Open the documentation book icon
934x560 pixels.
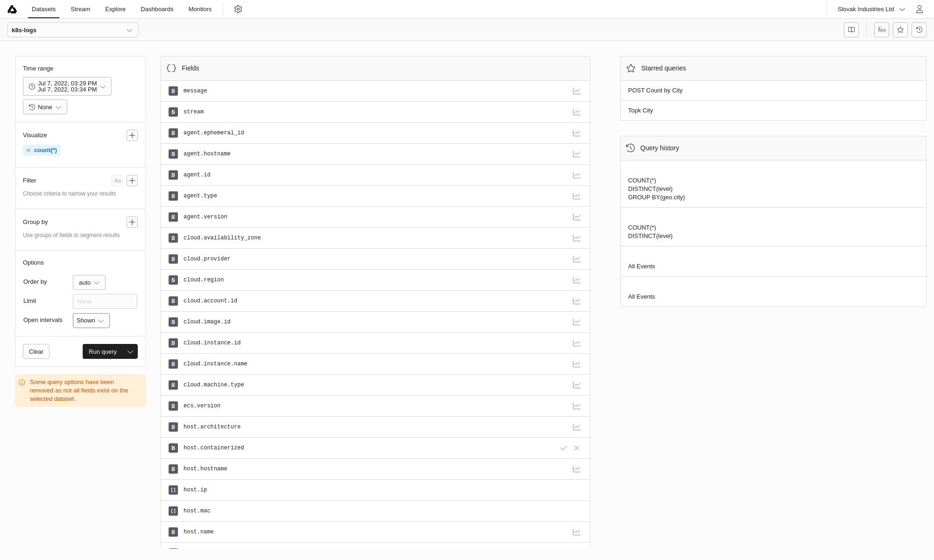[851, 30]
